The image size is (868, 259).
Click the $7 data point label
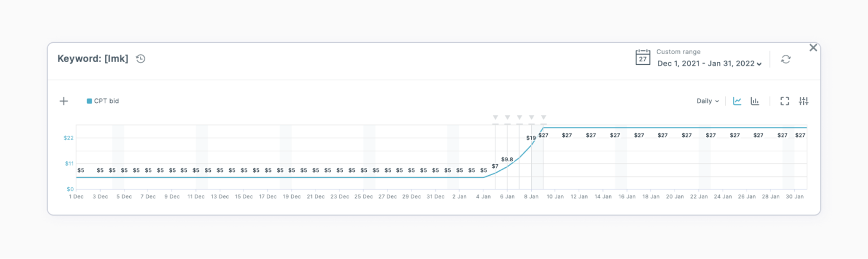pos(495,166)
